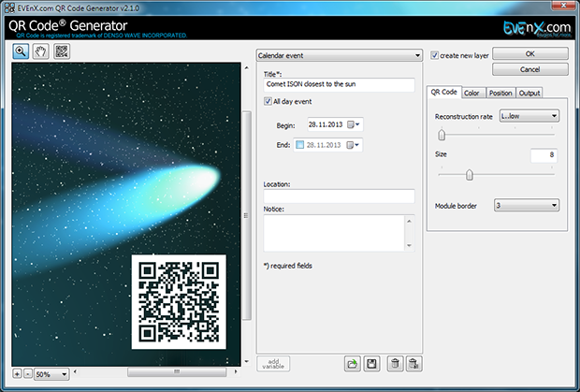580x392 pixels.
Task: Close the QR Code Generator window
Action: click(563, 6)
